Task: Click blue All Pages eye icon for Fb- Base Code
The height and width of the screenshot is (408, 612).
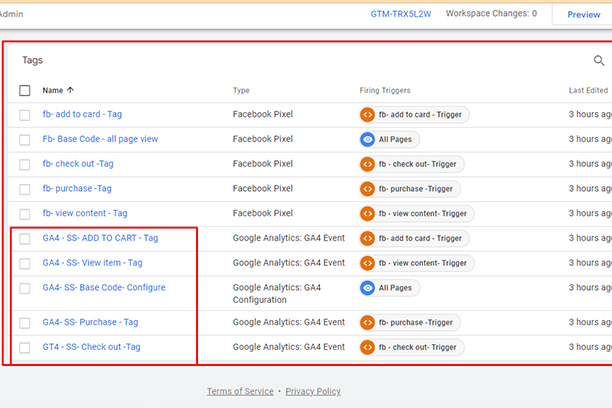Action: click(367, 139)
